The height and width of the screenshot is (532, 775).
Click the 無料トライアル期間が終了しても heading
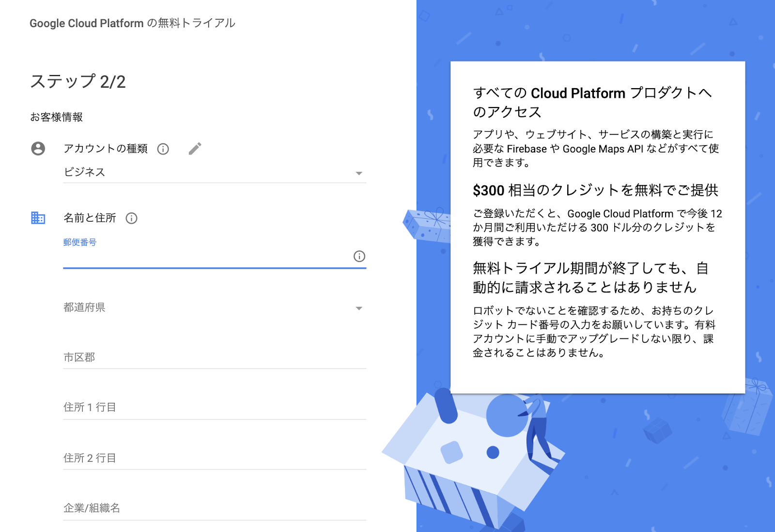590,277
